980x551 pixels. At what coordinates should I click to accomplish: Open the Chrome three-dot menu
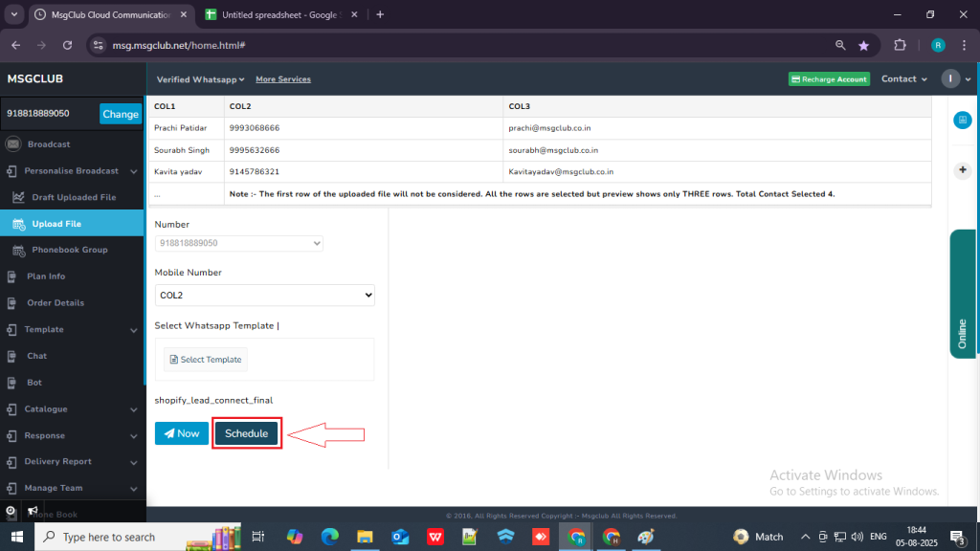tap(965, 45)
